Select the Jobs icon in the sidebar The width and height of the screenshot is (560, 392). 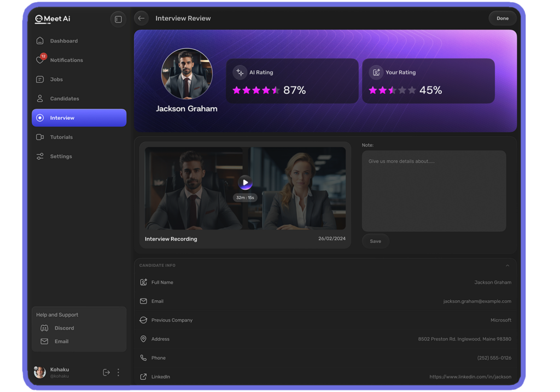[39, 79]
